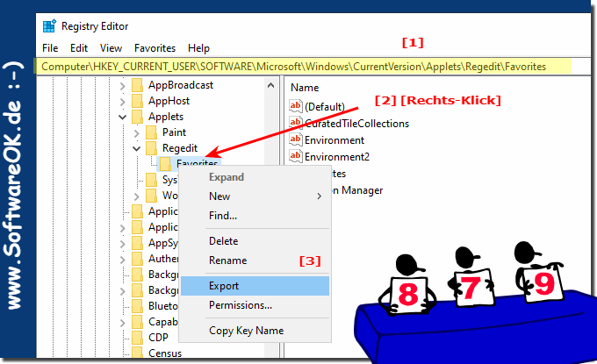This screenshot has width=597, height=364.
Task: Select the Environment value icon
Action: pyautogui.click(x=296, y=139)
